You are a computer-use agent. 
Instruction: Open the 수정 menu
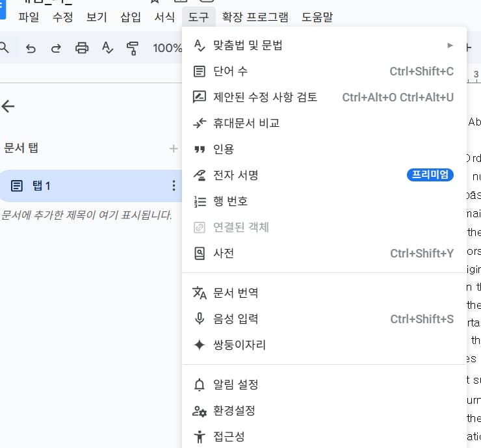[62, 17]
